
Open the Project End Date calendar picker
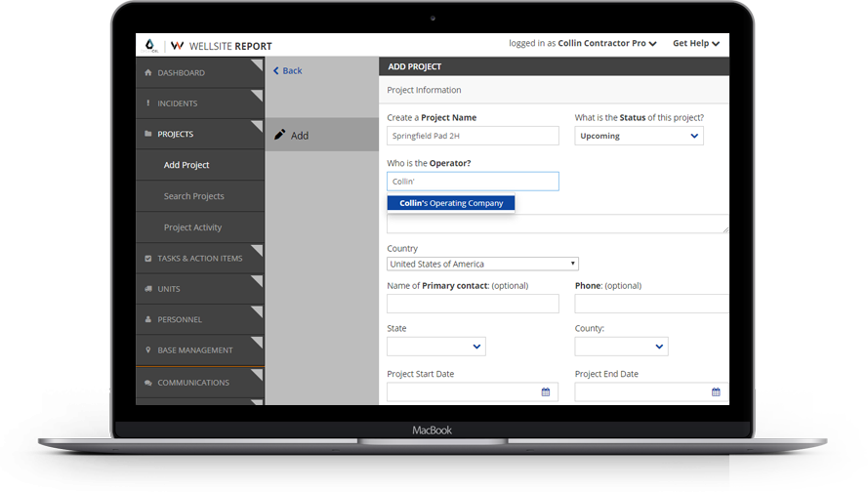click(x=716, y=392)
